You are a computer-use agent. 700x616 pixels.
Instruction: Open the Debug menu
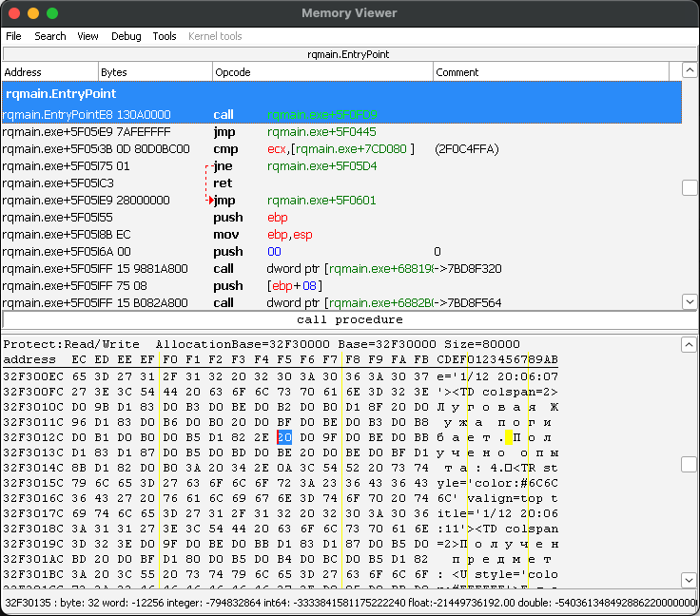click(126, 36)
